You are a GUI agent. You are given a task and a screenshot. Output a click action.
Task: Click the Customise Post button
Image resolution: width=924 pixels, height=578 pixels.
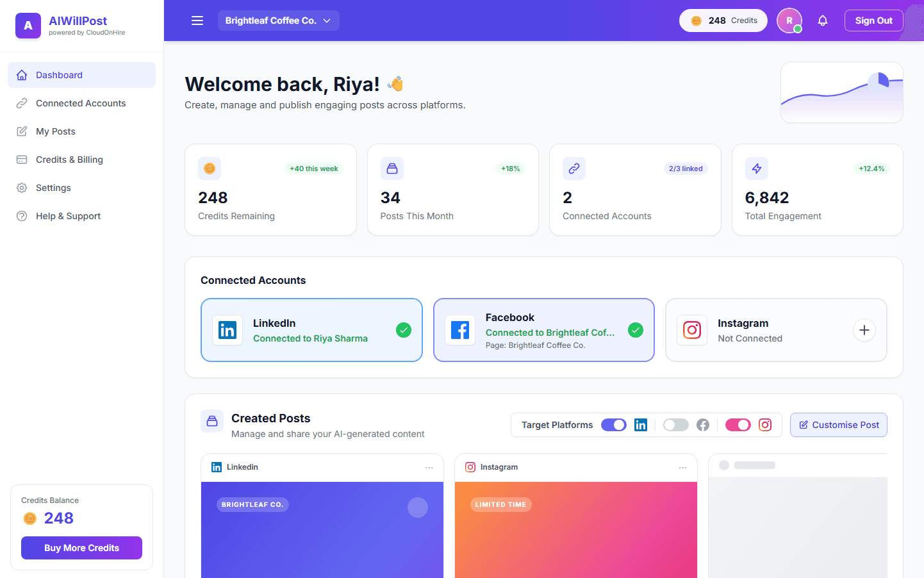[839, 425]
